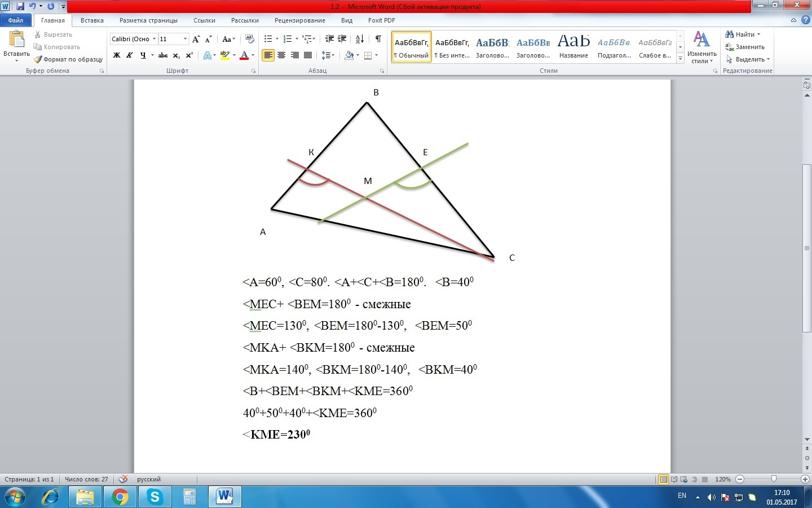Open the font size dropdown
The height and width of the screenshot is (508, 812).
(185, 39)
